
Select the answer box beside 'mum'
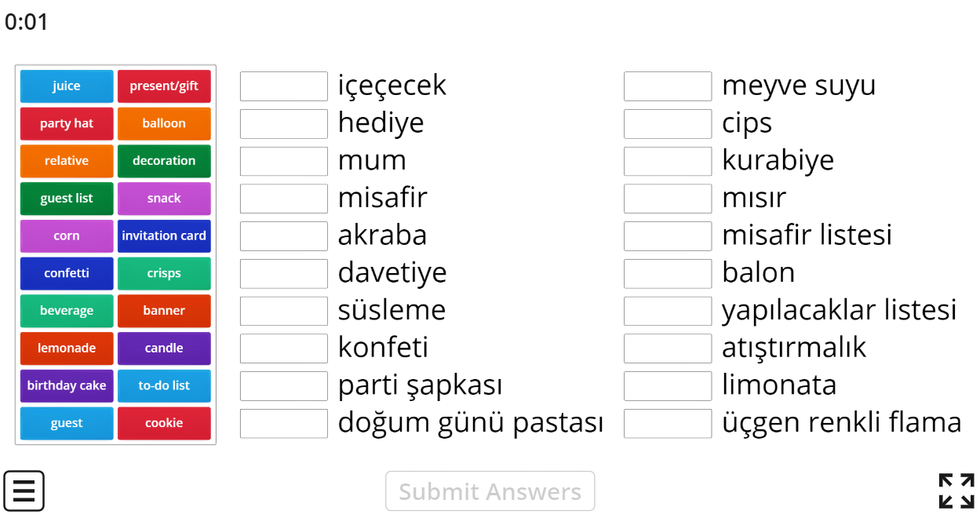point(283,161)
